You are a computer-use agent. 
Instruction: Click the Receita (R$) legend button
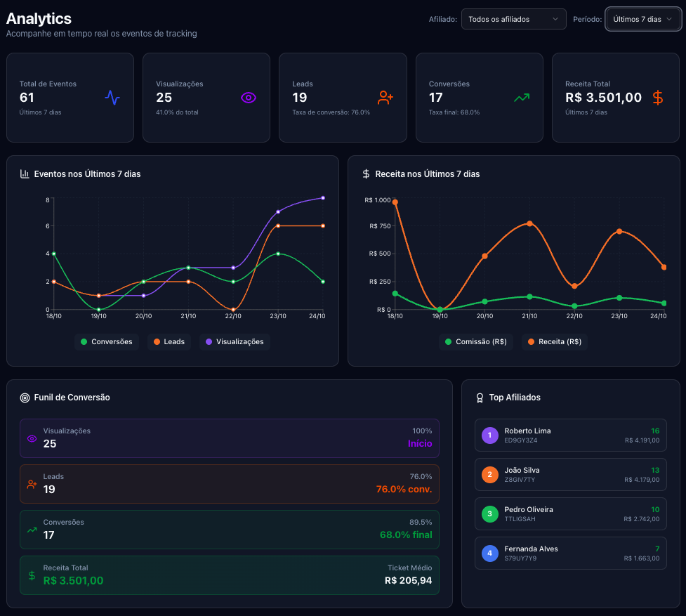point(555,342)
